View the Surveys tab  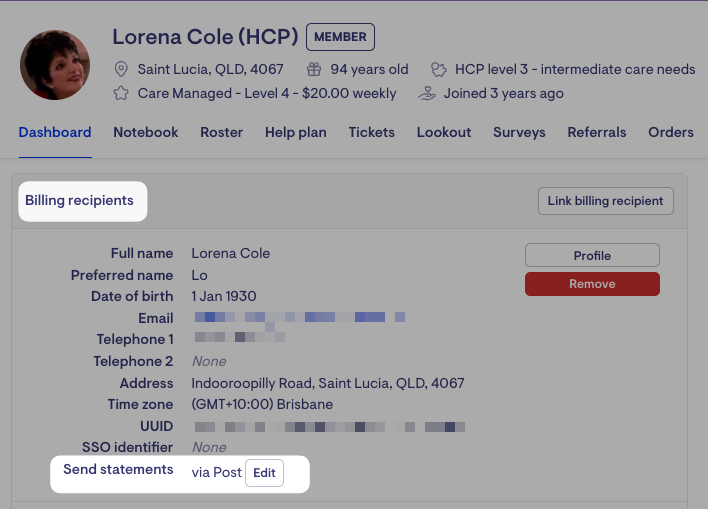click(x=519, y=132)
